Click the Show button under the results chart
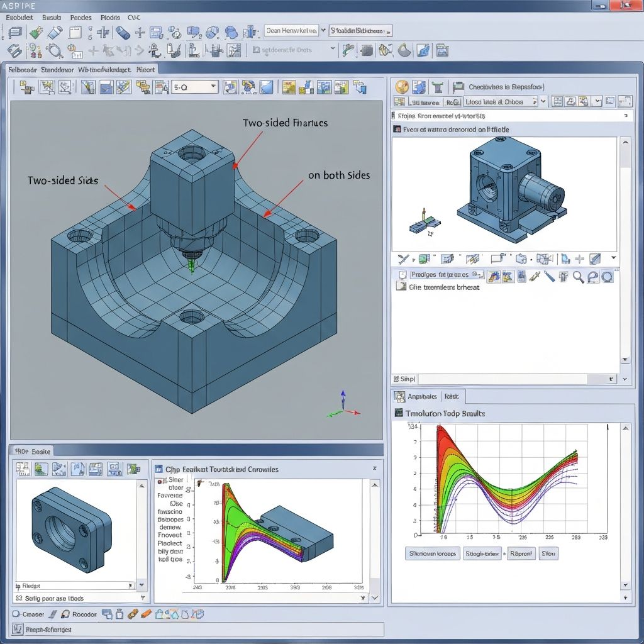Viewport: 644px width, 644px height. click(x=549, y=553)
